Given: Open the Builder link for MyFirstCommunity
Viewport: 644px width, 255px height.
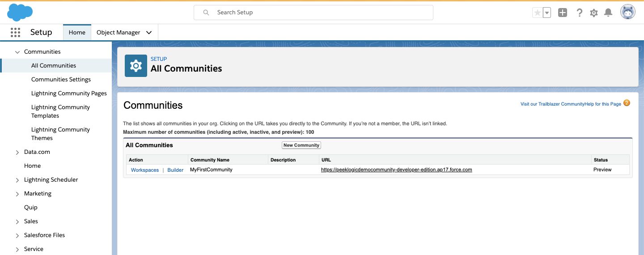Looking at the screenshot, I should 175,170.
